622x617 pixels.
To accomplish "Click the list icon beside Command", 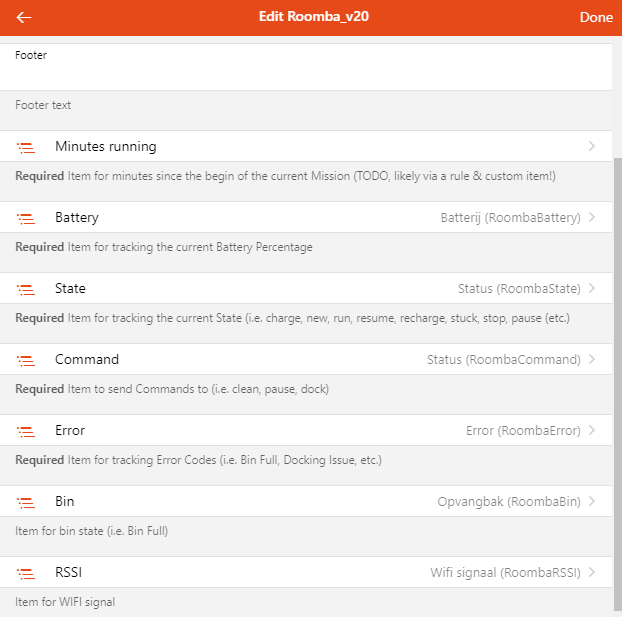I will tap(26, 361).
